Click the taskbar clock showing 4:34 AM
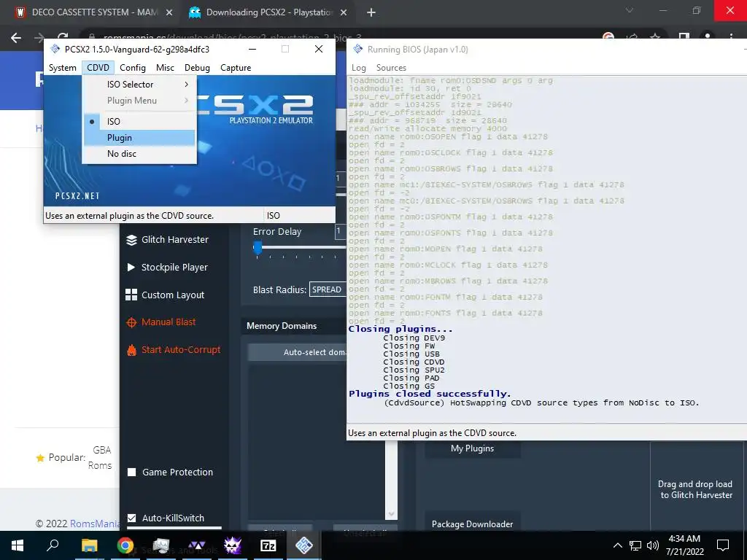This screenshot has height=560, width=747. [x=684, y=545]
